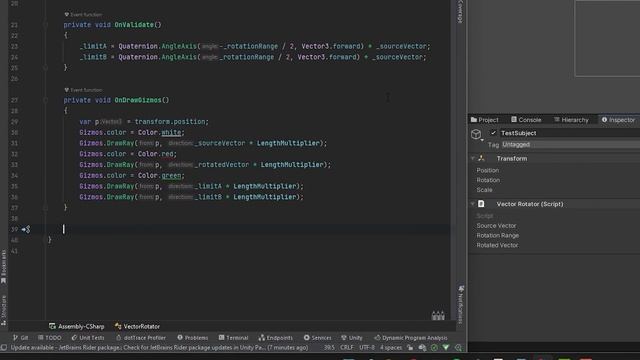This screenshot has width=640, height=360.
Task: Click the Rotation Range property label
Action: click(498, 236)
